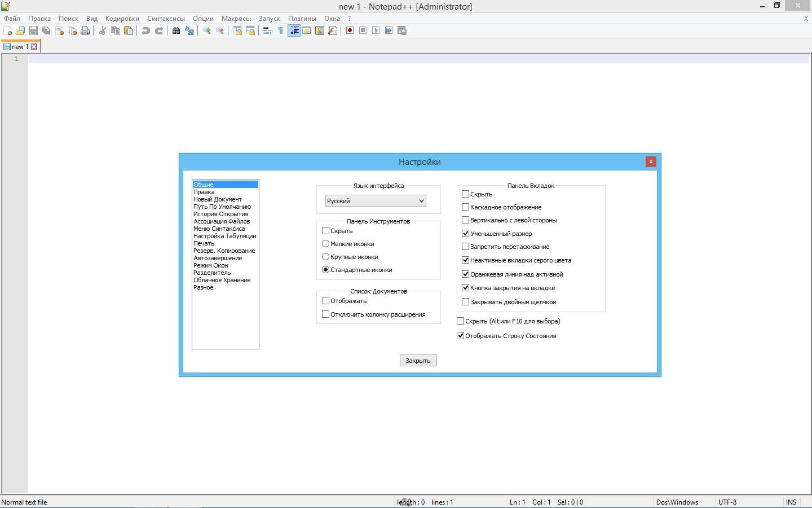This screenshot has height=508, width=812.
Task: Click Run macro multiple times icon
Action: pyautogui.click(x=389, y=30)
